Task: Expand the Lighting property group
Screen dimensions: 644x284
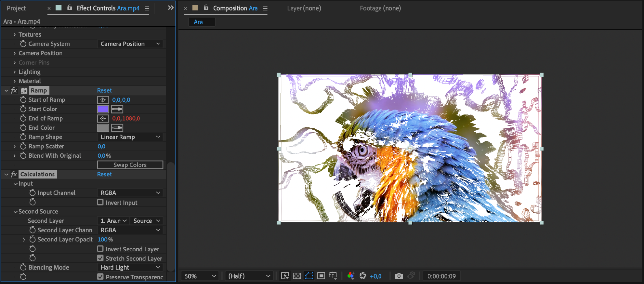Action: click(x=14, y=72)
